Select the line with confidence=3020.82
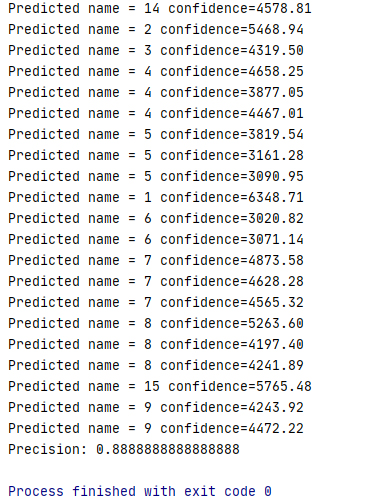Viewport: 389px width, 500px height. (156, 218)
